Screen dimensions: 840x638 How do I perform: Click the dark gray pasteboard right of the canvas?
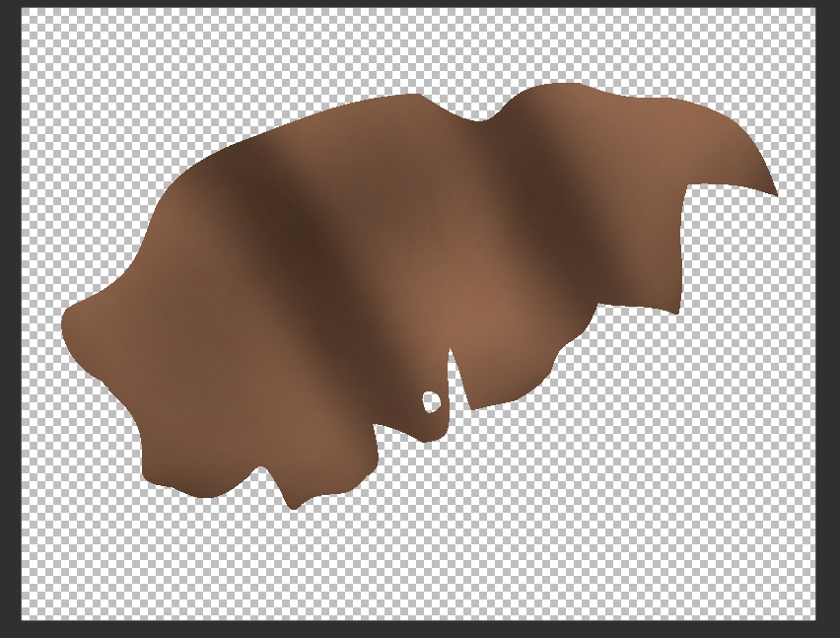(828, 316)
